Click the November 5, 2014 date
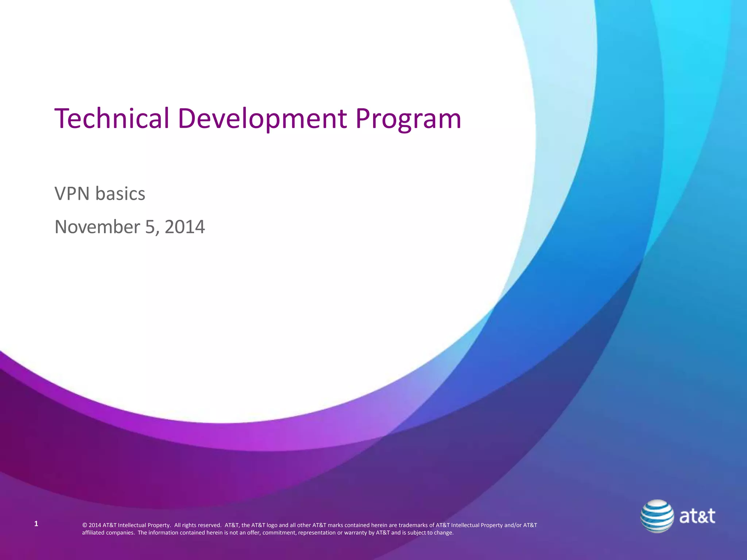747x560 pixels. point(129,227)
